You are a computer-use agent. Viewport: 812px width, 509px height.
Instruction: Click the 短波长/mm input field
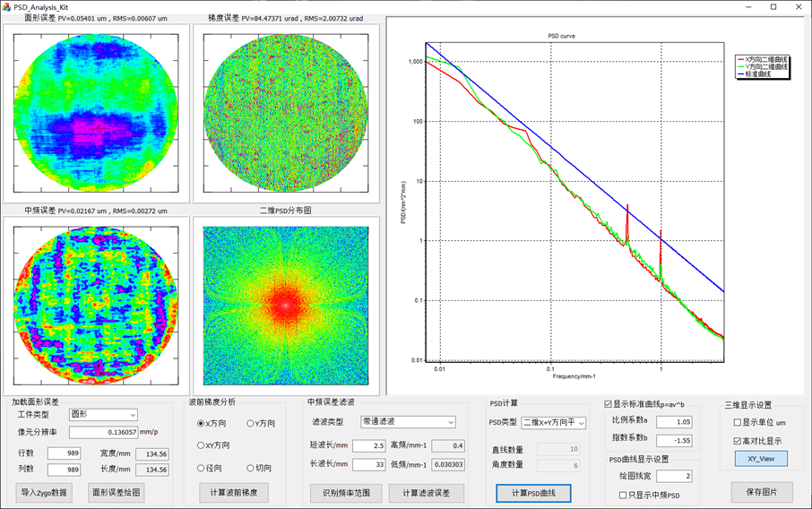368,445
